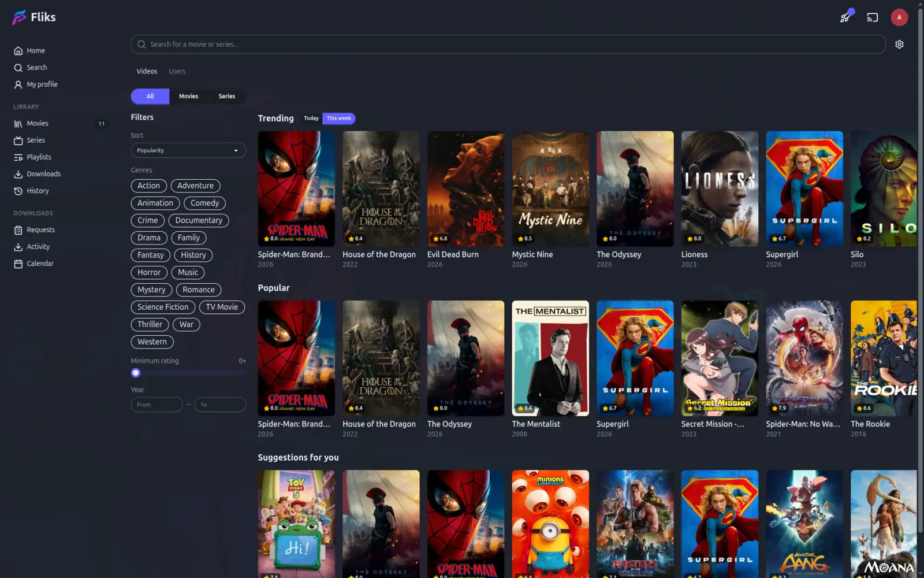Open the user avatar menu
This screenshot has width=924, height=578.
point(899,17)
